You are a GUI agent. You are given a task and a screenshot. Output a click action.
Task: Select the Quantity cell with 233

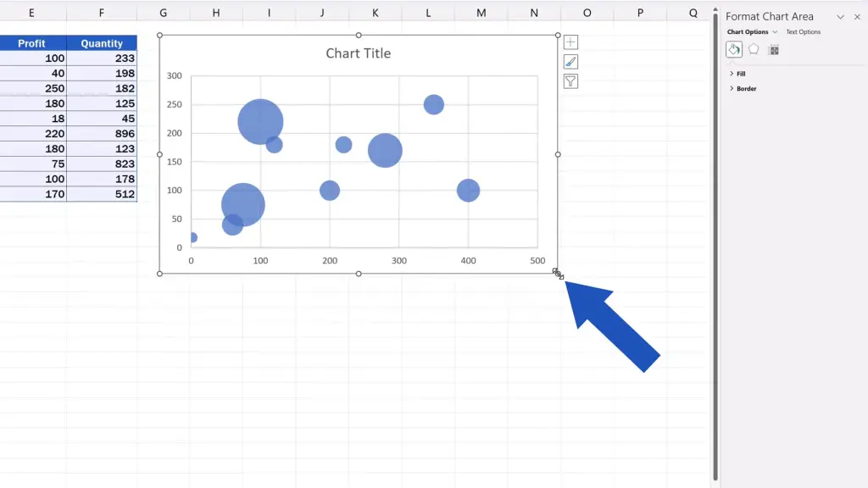click(x=102, y=58)
